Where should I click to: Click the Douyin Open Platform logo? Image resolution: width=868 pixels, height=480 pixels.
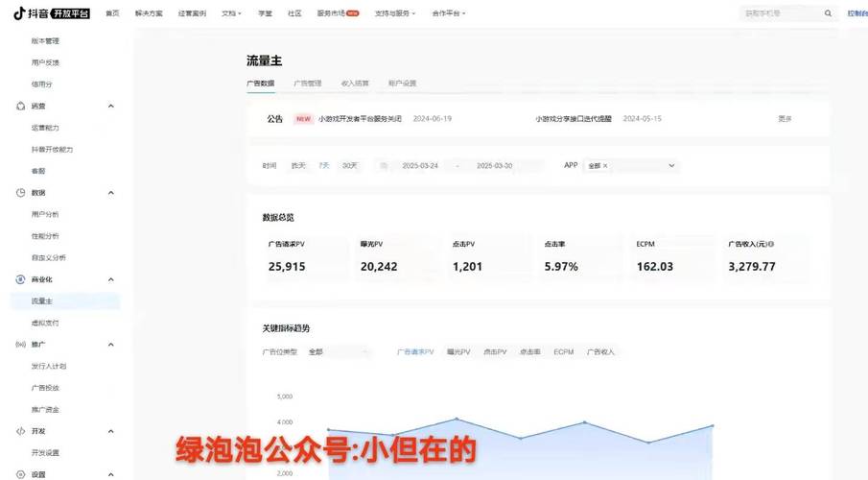click(52, 13)
